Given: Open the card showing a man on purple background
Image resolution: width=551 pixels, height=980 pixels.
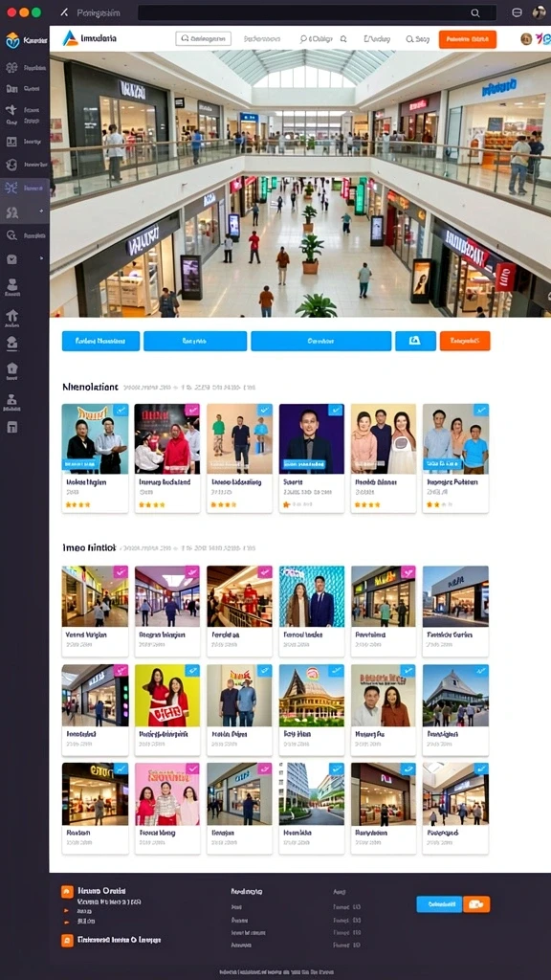Looking at the screenshot, I should tap(311, 458).
